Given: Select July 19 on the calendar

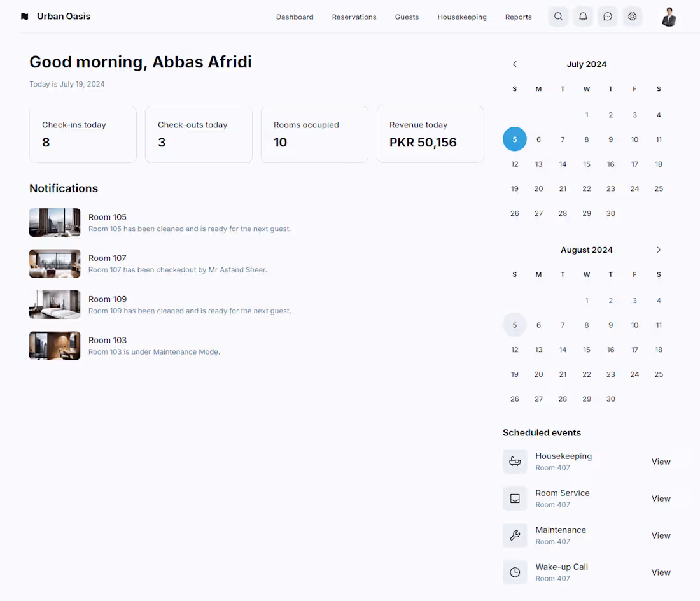Looking at the screenshot, I should pos(515,189).
